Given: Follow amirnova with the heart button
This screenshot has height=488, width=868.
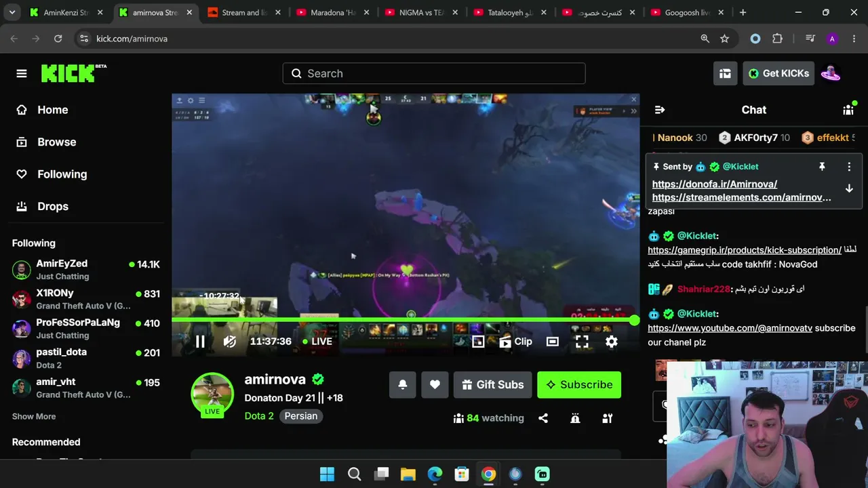Looking at the screenshot, I should (x=435, y=384).
